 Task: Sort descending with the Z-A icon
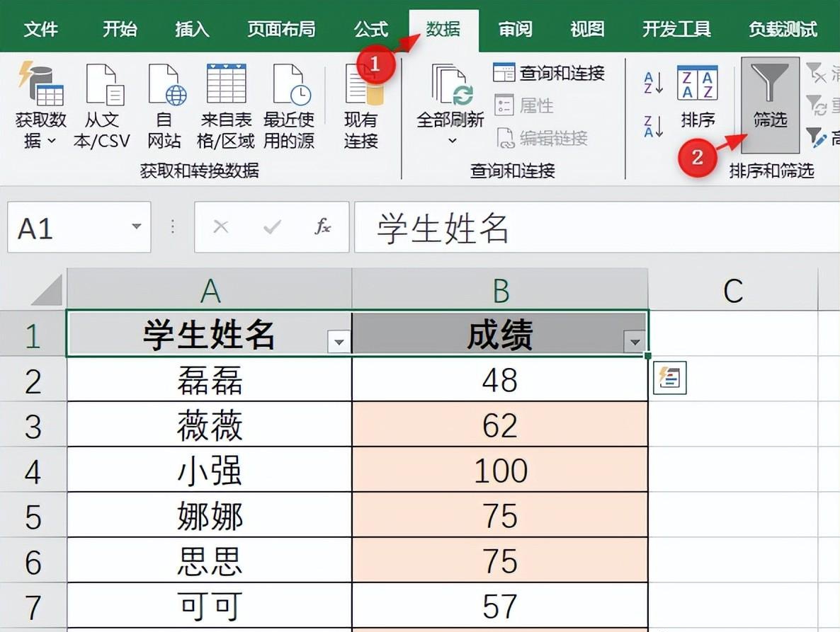(x=654, y=126)
